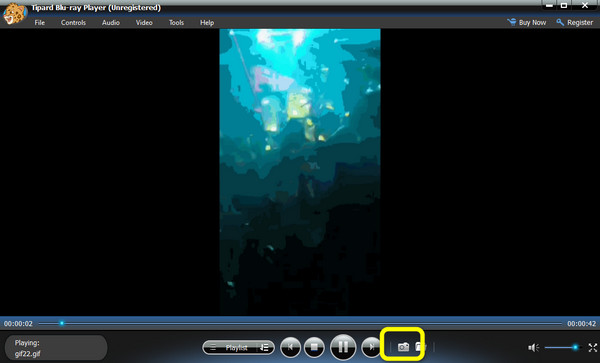Minimize the player window

pos(549,5)
